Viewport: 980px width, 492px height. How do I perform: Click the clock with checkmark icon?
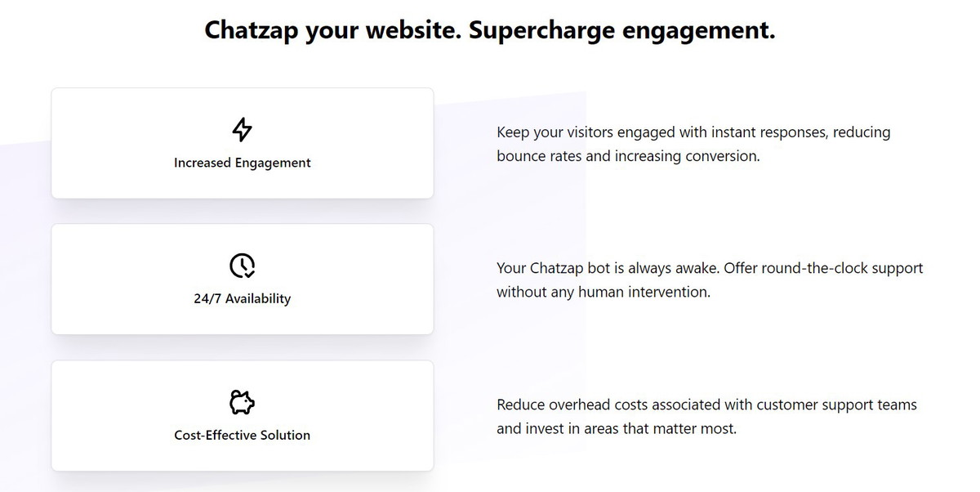pos(243,266)
